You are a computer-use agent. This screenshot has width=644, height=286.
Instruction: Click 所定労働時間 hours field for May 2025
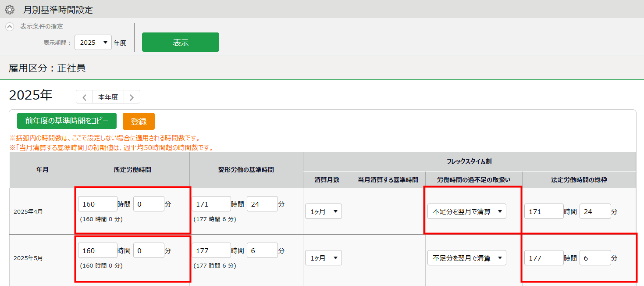tap(98, 250)
